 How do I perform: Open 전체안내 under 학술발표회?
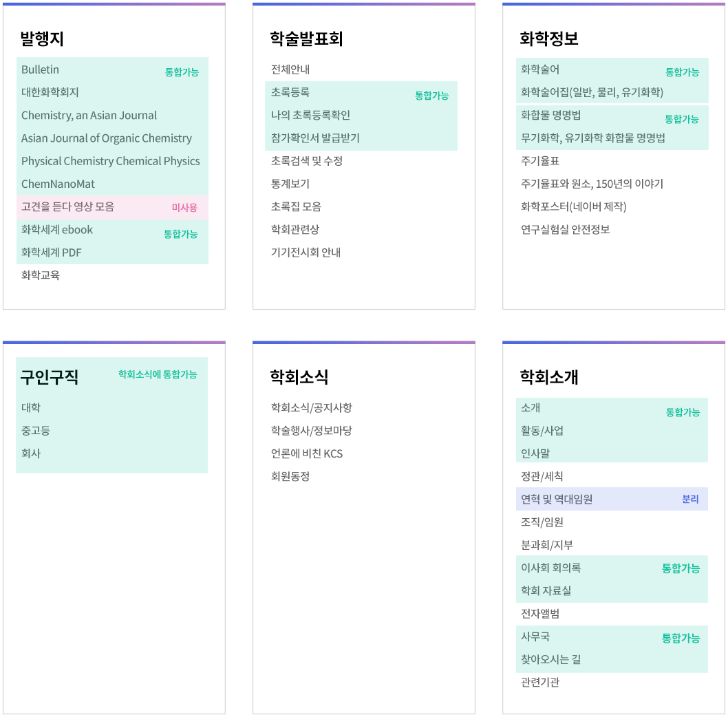click(x=290, y=69)
